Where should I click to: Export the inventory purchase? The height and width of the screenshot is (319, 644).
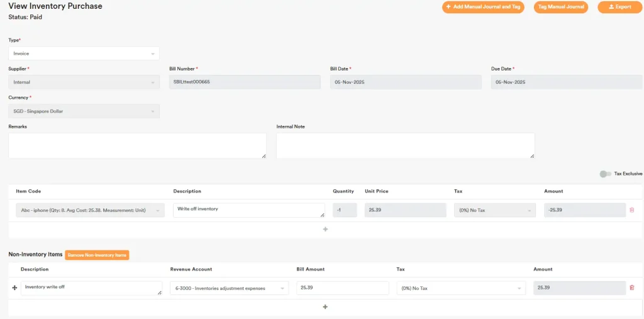click(x=619, y=7)
